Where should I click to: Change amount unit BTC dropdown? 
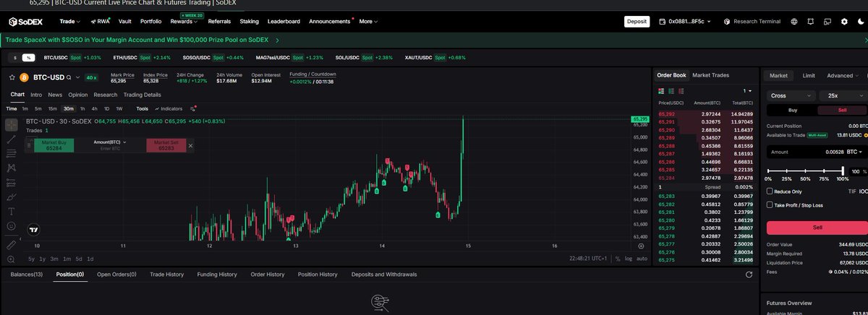click(x=855, y=152)
